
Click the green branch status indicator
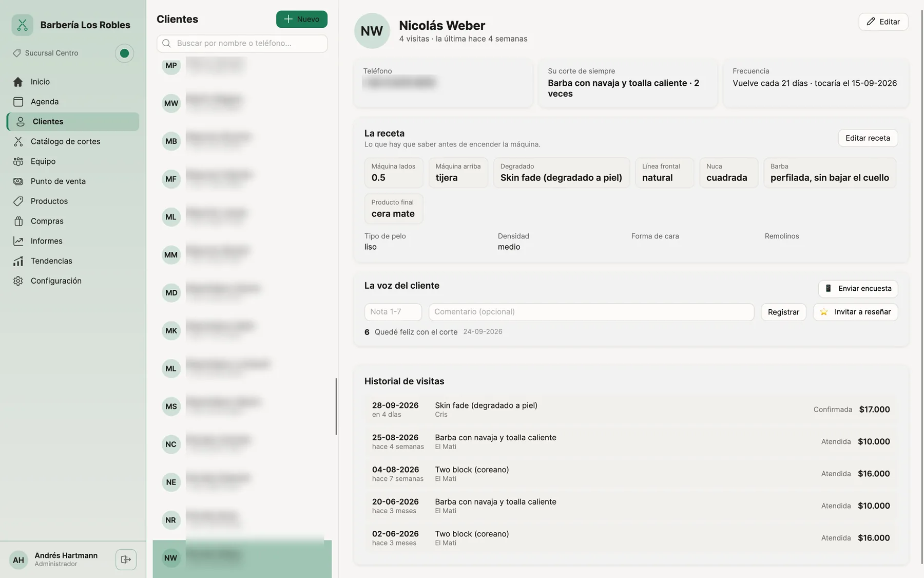tap(124, 53)
